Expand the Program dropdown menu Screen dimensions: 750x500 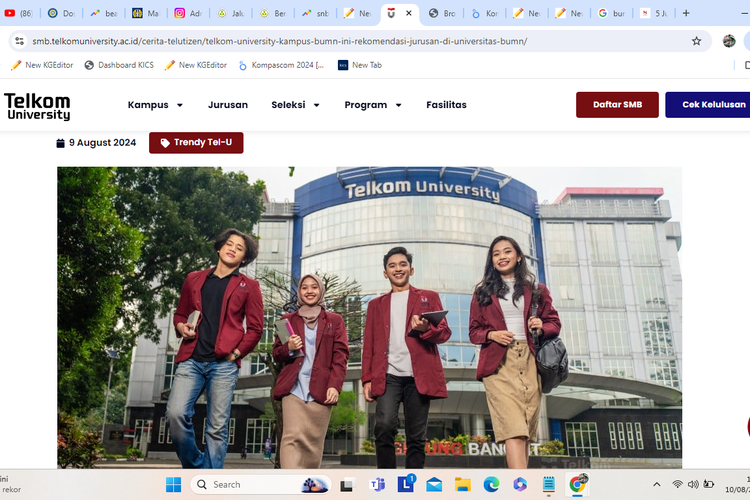tap(373, 105)
